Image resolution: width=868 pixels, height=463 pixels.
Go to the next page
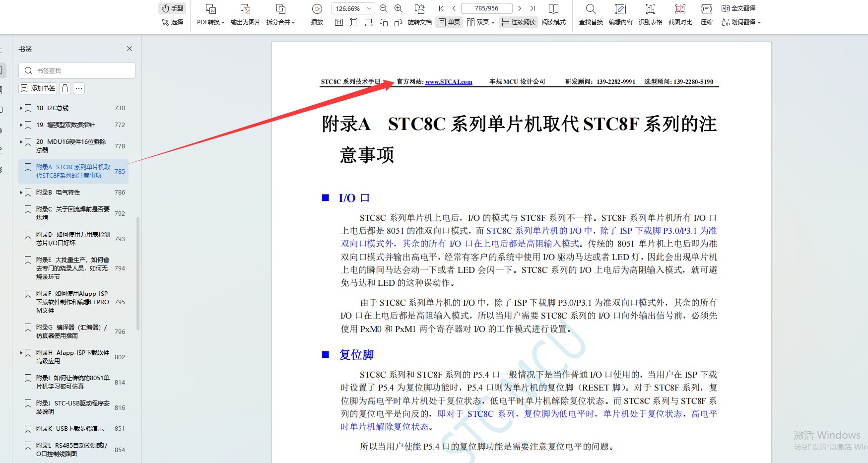[x=519, y=8]
